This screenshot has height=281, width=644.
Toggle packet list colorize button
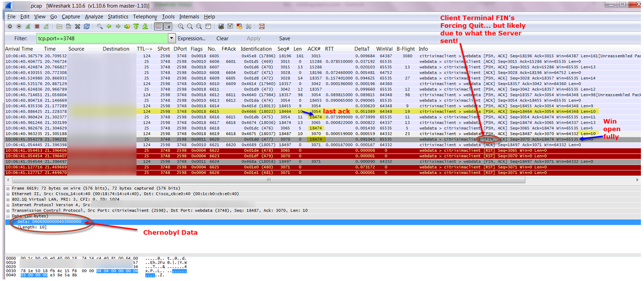pyautogui.click(x=159, y=26)
